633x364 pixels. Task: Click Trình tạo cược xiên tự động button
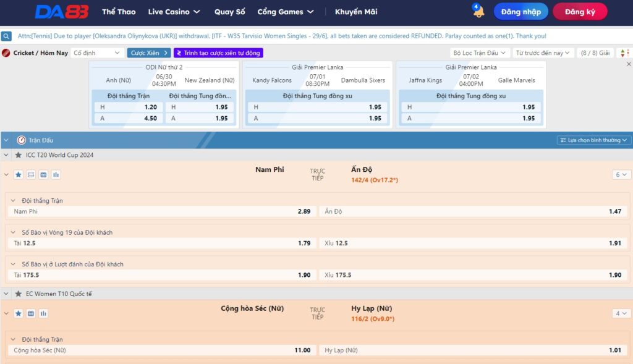pyautogui.click(x=218, y=53)
